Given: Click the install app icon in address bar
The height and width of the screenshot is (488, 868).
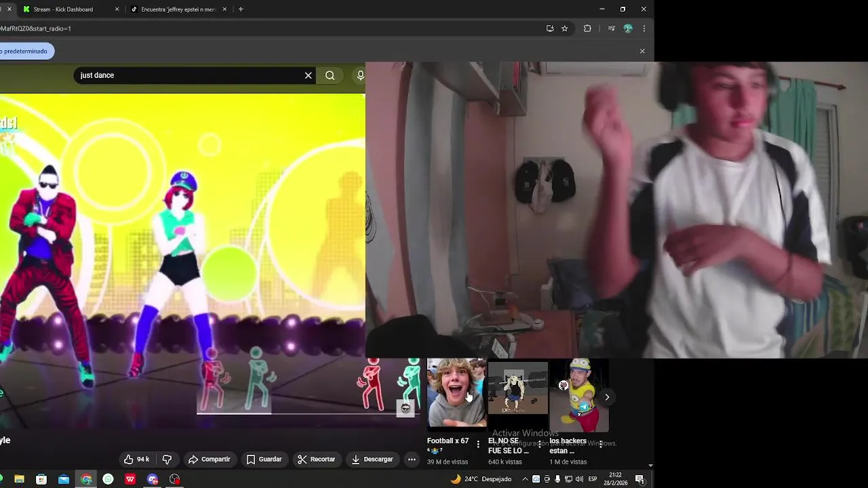Looking at the screenshot, I should pyautogui.click(x=550, y=28).
